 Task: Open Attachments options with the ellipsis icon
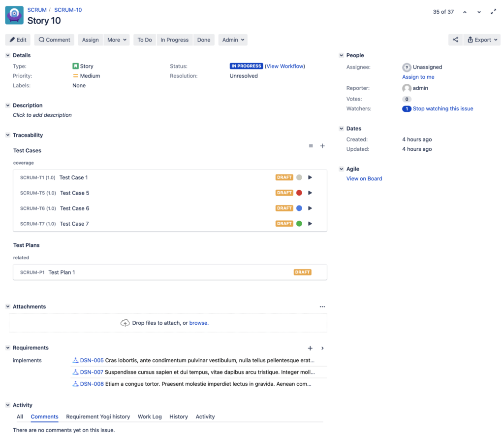pyautogui.click(x=322, y=306)
